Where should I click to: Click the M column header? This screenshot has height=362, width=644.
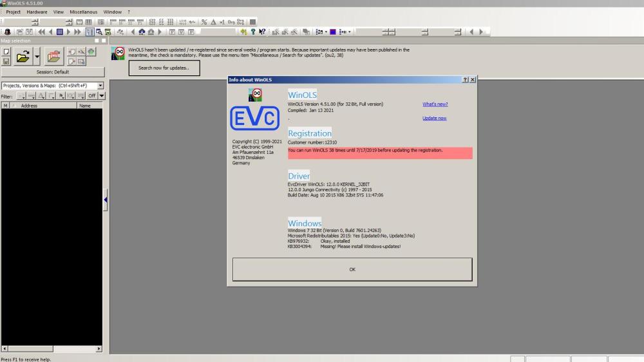point(5,106)
